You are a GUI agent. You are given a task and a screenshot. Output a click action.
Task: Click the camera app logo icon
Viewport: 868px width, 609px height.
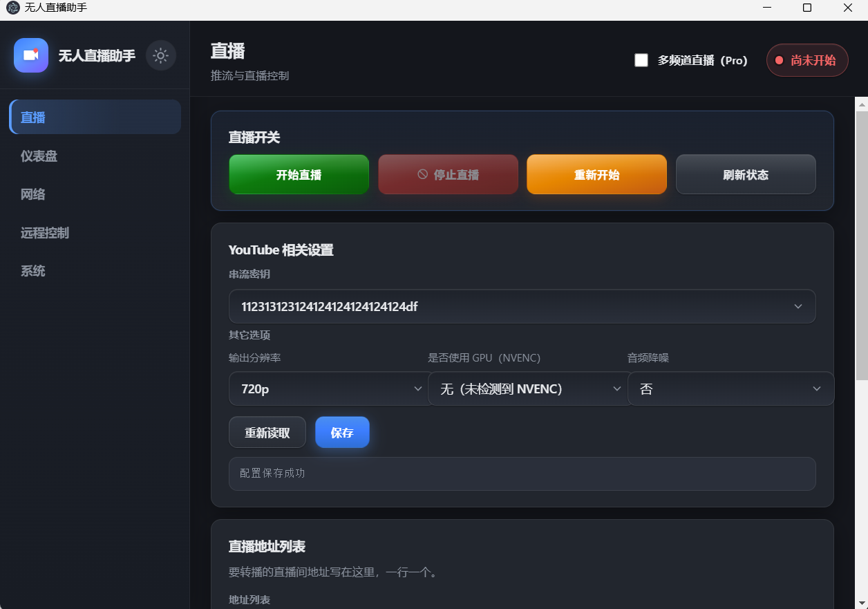pos(31,55)
